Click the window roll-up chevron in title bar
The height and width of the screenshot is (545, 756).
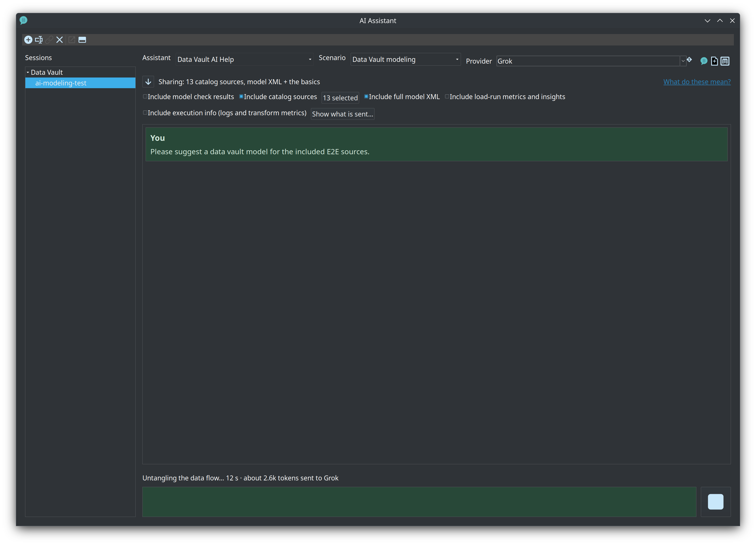[720, 21]
